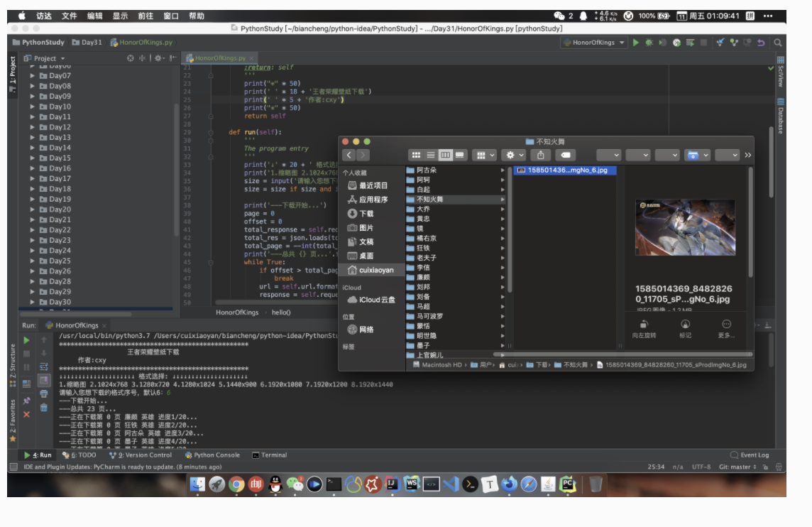Revert changes with the purple undo arrow
Viewport: 812px width, 527px height.
761,43
